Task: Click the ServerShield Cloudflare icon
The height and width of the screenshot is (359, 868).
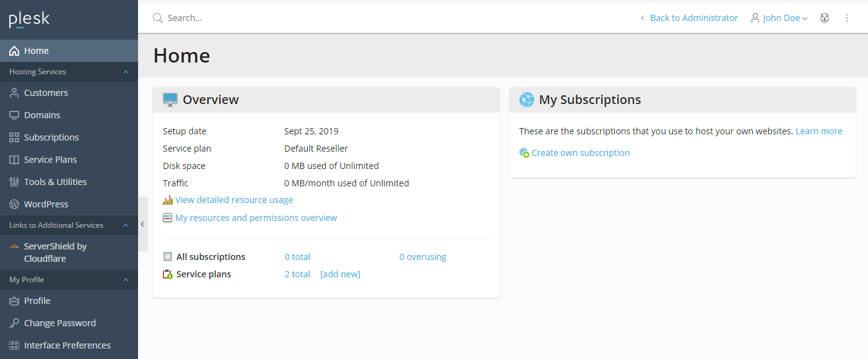Action: [14, 246]
